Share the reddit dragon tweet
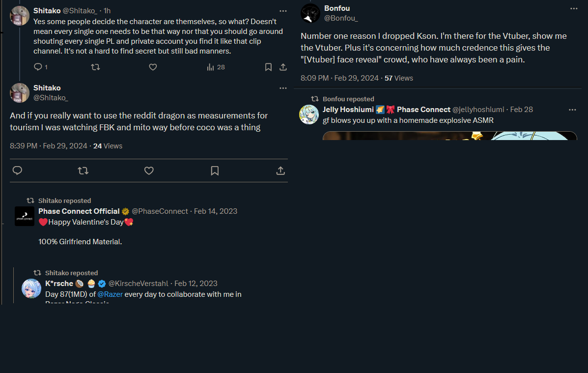 (280, 171)
